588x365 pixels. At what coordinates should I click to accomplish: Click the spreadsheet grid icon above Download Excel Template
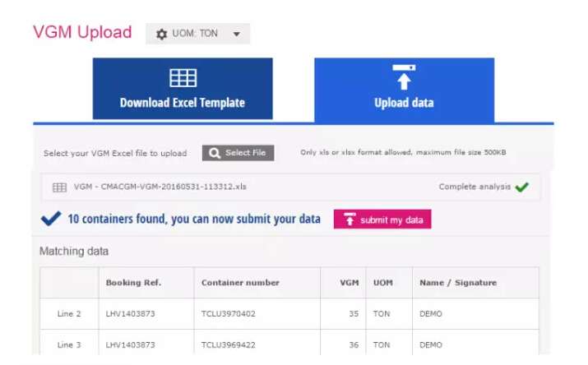tap(183, 78)
